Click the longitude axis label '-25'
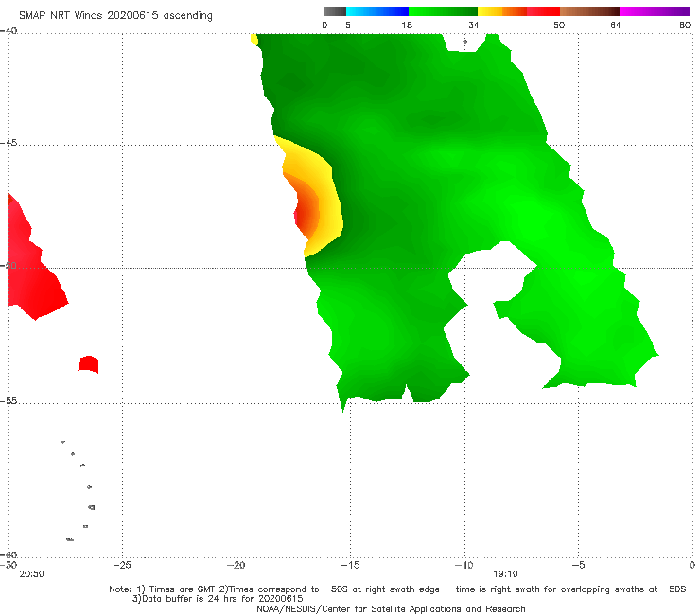 [x=122, y=565]
